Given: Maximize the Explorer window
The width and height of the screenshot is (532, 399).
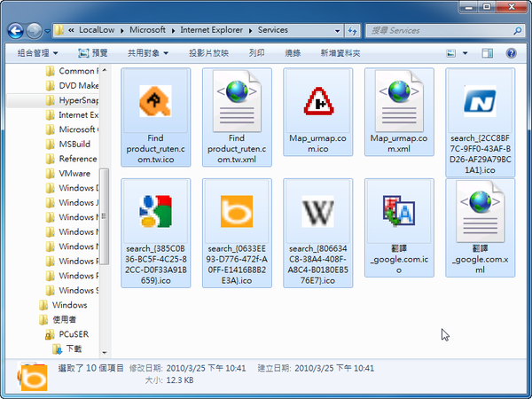Looking at the screenshot, I should coord(487,6).
